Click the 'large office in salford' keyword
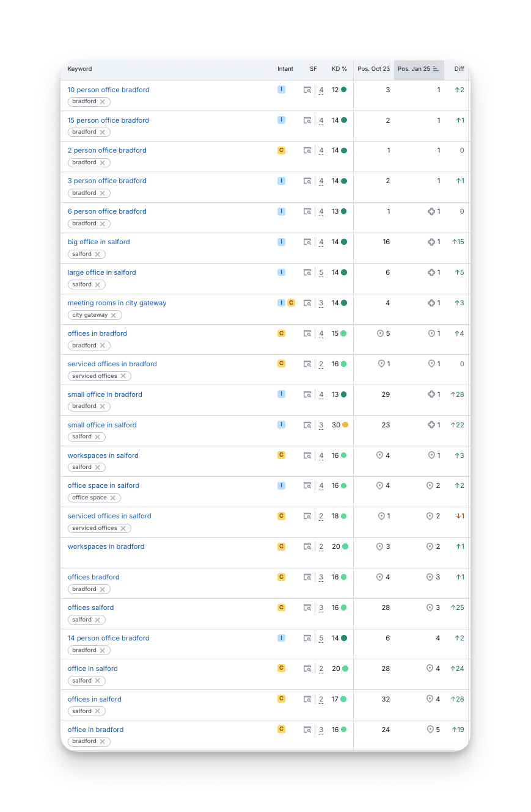 [101, 273]
